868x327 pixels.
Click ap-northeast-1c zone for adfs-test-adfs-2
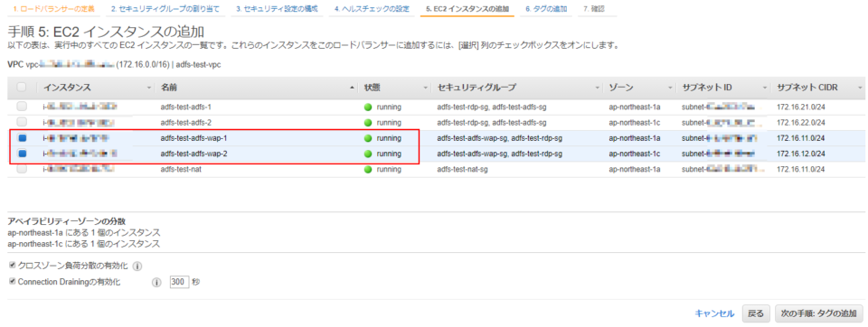635,122
